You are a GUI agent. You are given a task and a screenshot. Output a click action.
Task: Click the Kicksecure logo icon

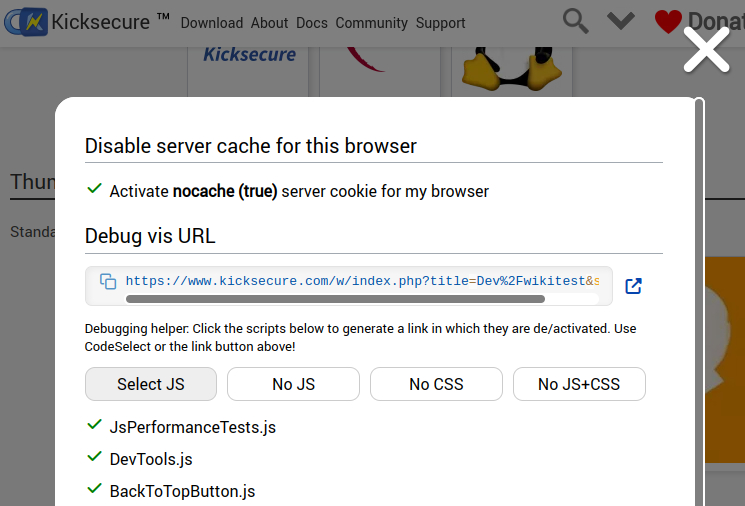point(26,22)
